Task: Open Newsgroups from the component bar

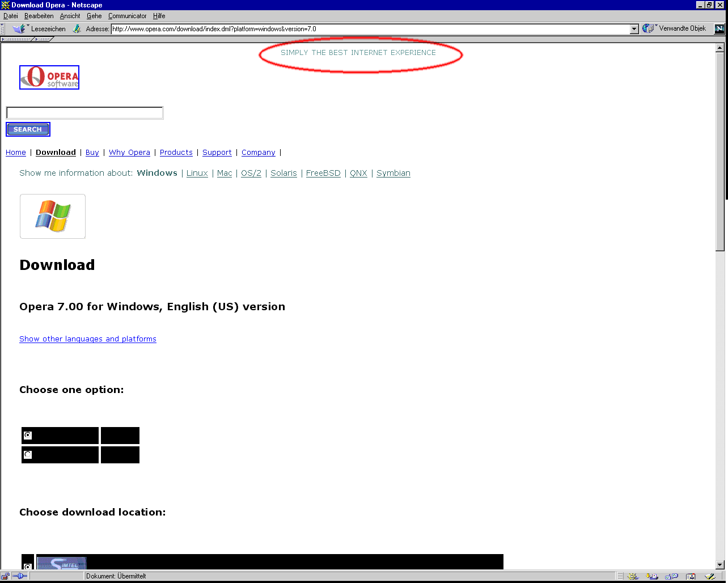Action: 671,576
